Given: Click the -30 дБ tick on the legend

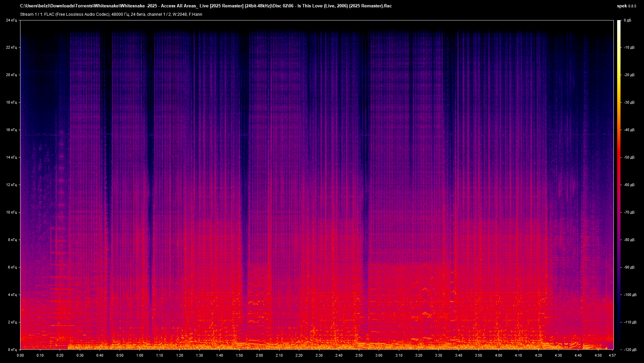Looking at the screenshot, I should 629,102.
